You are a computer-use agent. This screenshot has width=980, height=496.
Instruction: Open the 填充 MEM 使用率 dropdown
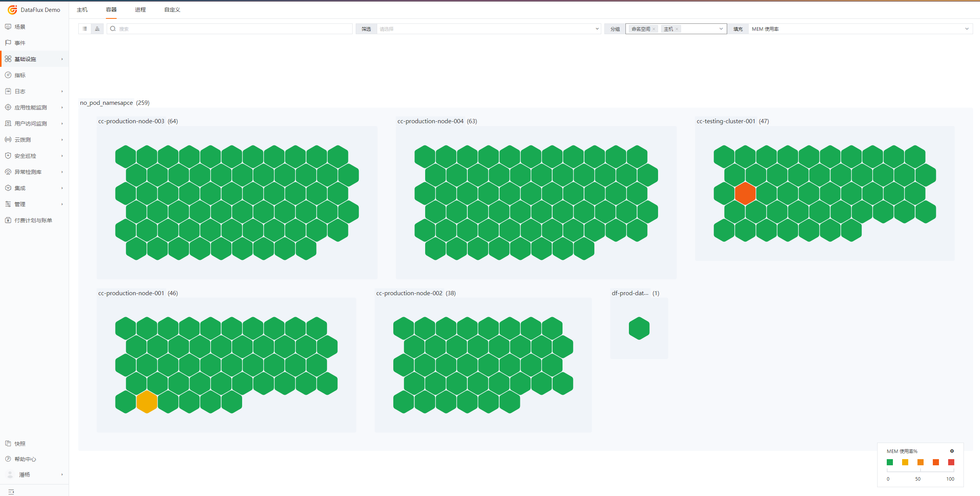tap(860, 29)
